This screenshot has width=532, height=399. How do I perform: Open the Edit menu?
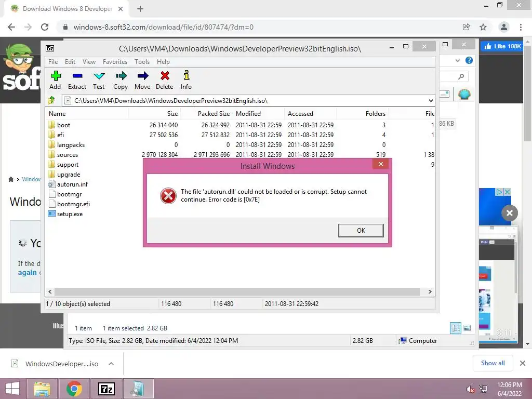pos(70,62)
